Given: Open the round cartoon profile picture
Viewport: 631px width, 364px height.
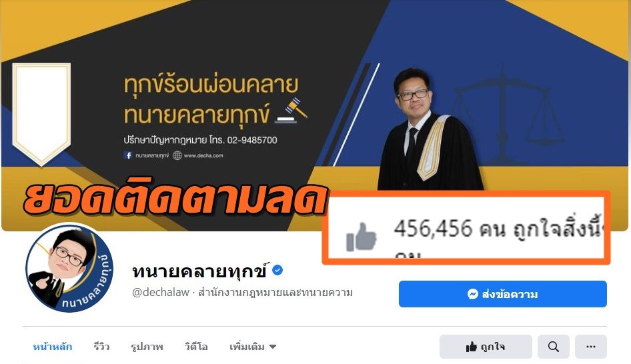Looking at the screenshot, I should [69, 268].
